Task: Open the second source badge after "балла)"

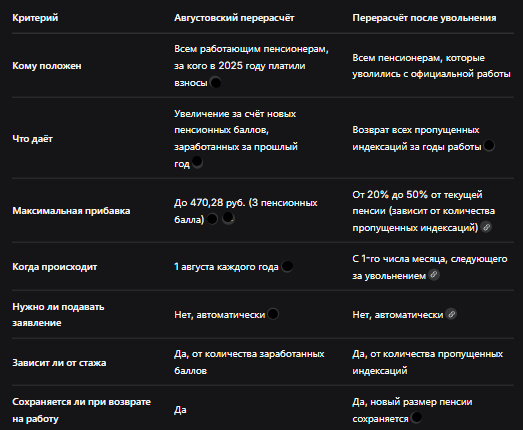Action: [228, 218]
